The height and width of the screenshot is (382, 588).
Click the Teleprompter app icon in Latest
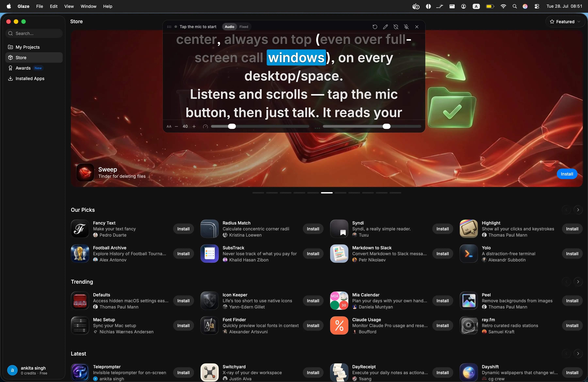80,373
